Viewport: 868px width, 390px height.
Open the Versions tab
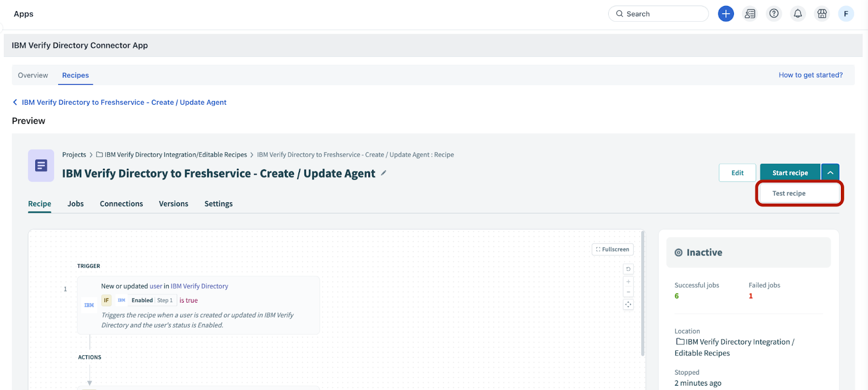[x=174, y=204]
